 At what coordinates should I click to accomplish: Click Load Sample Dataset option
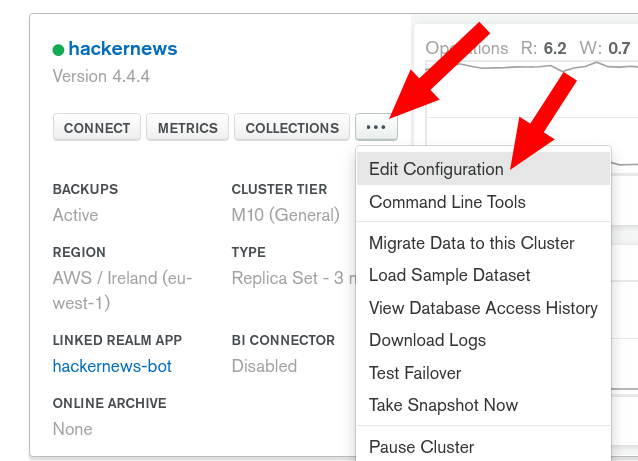(x=449, y=275)
